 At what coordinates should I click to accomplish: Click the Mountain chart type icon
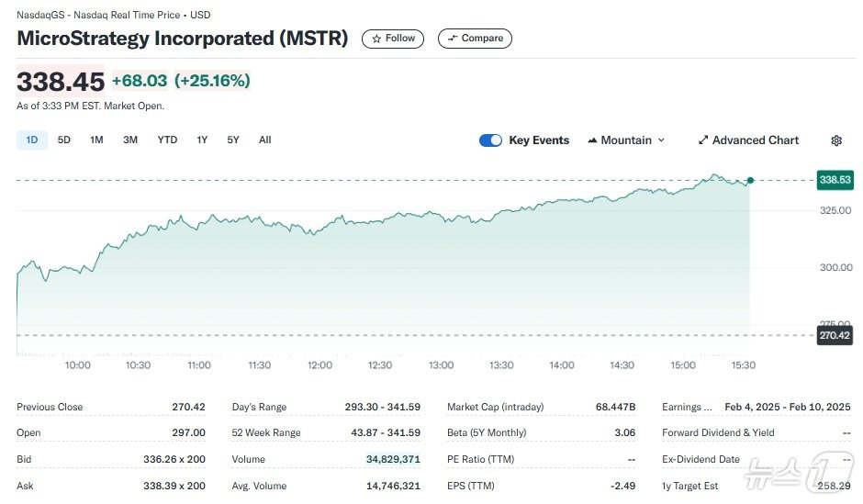point(591,140)
